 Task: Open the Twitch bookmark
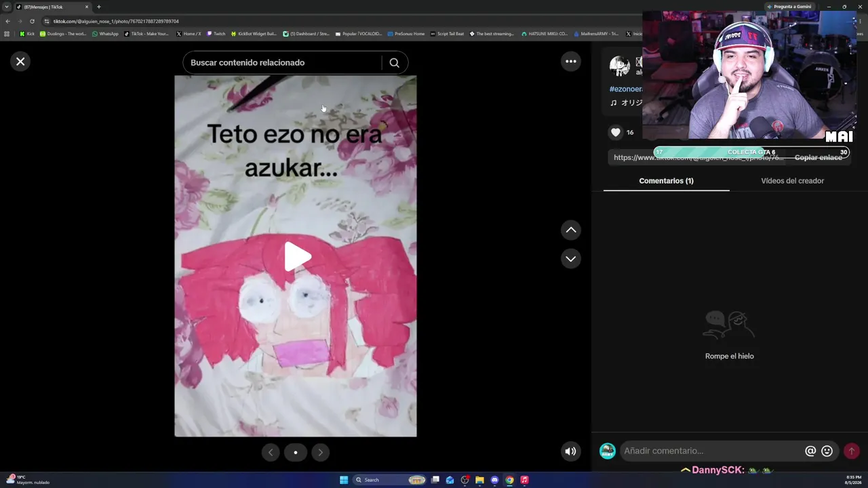coord(216,34)
